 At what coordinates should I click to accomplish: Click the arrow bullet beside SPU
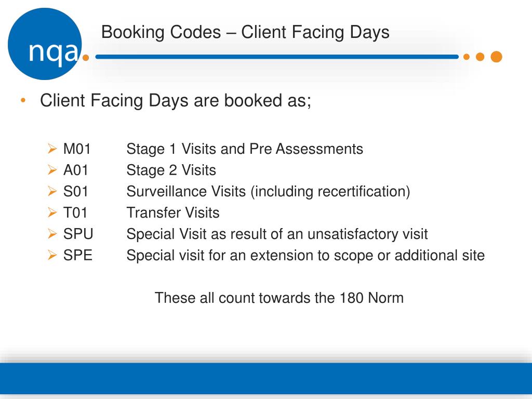(52, 234)
